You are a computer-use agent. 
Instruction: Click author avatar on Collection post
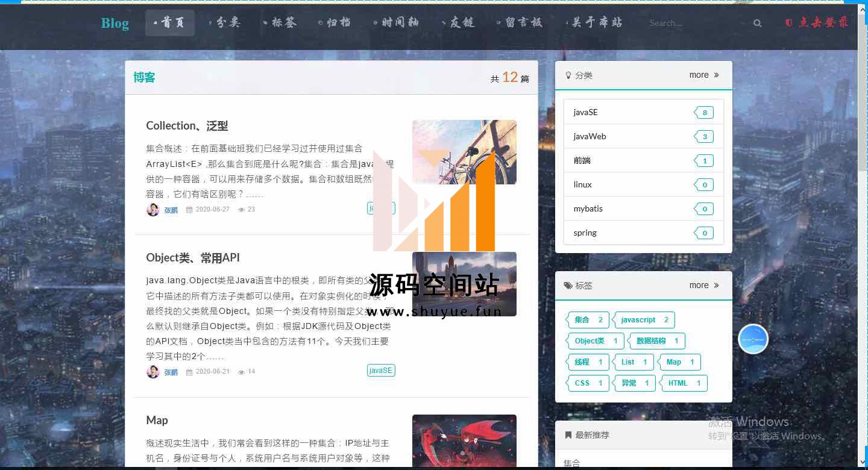(153, 210)
